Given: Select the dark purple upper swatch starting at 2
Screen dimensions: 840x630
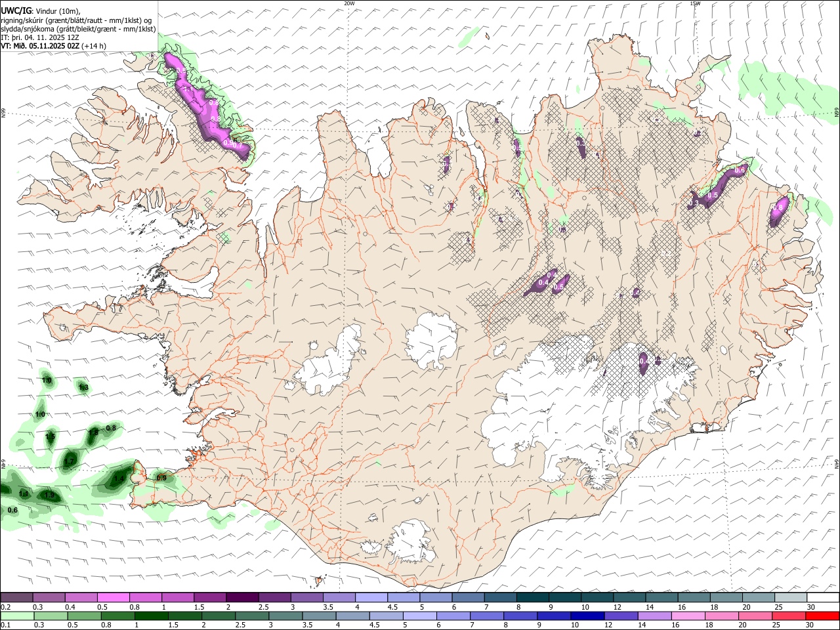Looking at the screenshot, I should point(242,598).
